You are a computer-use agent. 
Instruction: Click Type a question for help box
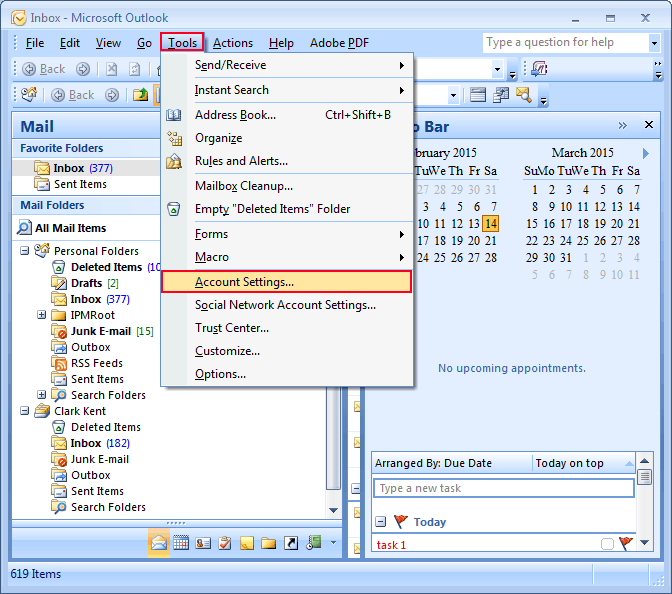[566, 43]
